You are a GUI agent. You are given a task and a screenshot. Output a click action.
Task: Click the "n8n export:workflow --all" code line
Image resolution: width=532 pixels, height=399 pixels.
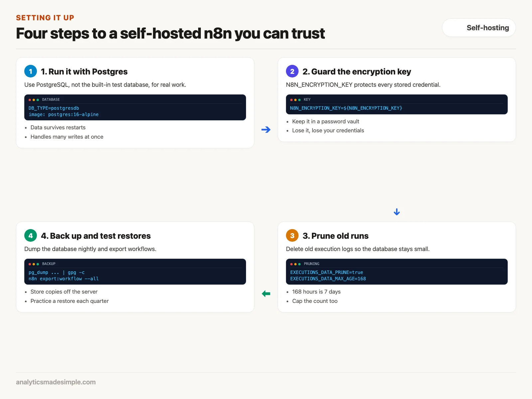pos(64,279)
